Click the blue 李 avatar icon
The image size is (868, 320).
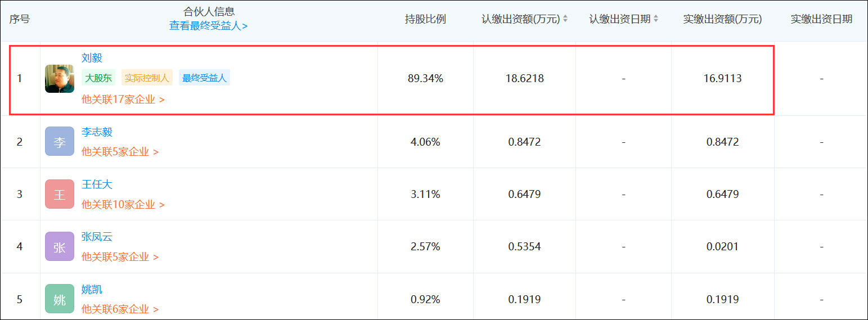[60, 142]
